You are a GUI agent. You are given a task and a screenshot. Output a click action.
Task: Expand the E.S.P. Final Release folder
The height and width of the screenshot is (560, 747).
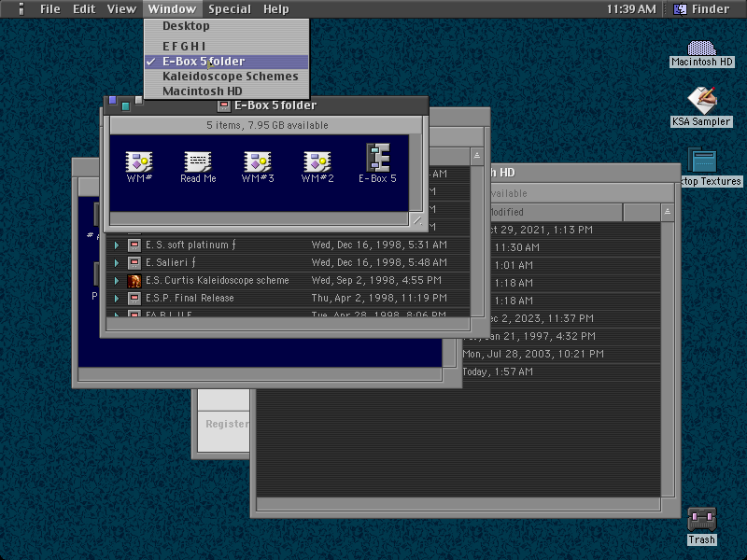click(116, 299)
